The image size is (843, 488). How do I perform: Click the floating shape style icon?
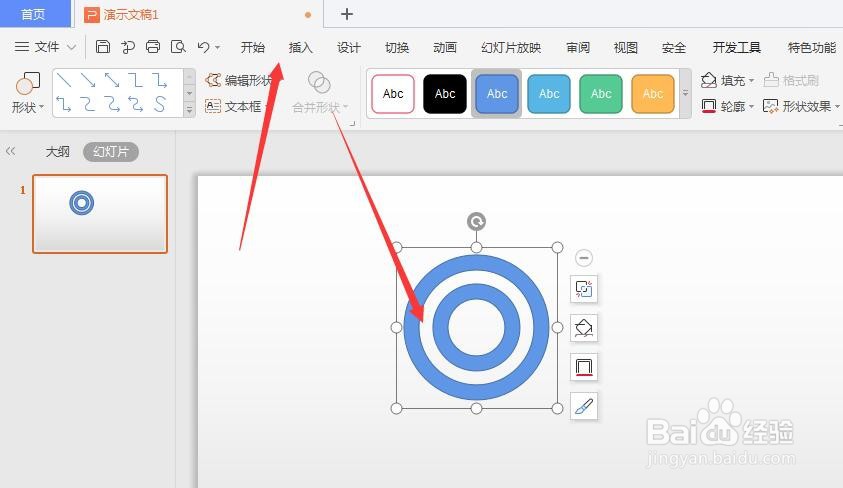[x=584, y=289]
